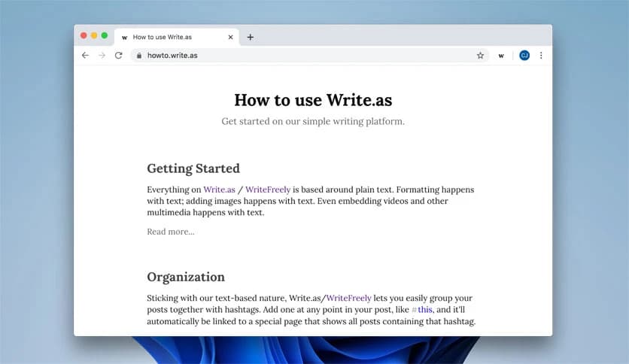Go back using the browser back arrow
The width and height of the screenshot is (629, 364).
point(85,56)
